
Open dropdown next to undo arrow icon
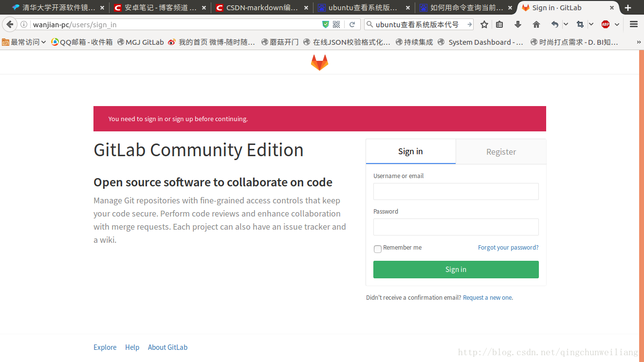(x=566, y=24)
